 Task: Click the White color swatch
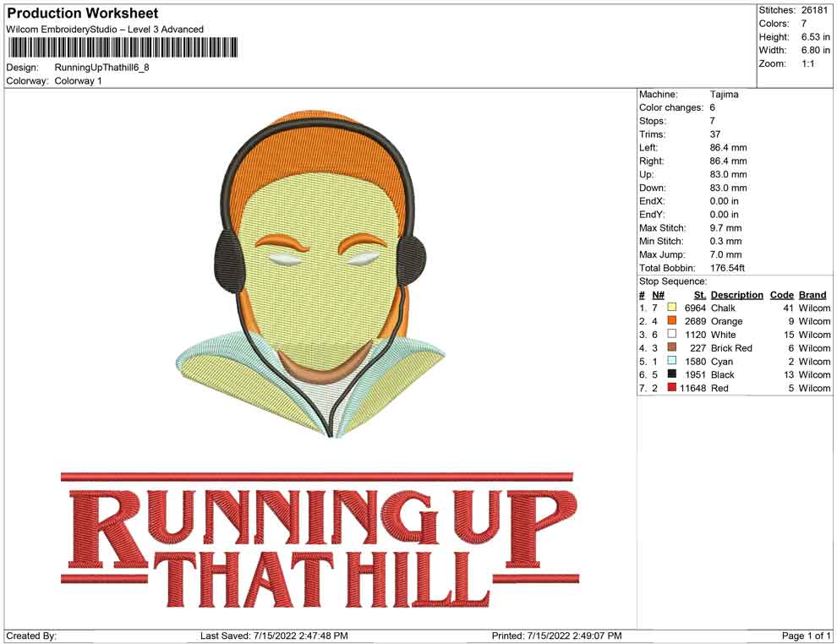coord(672,334)
